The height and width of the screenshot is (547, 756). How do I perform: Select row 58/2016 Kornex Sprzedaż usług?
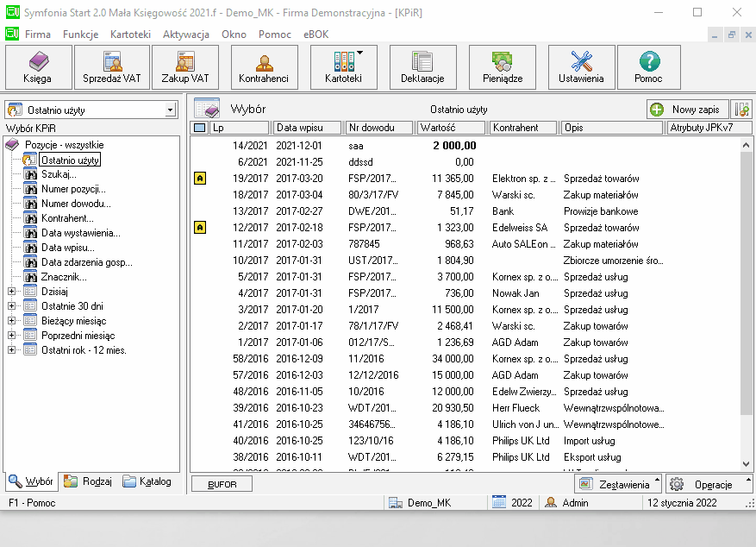(x=465, y=359)
